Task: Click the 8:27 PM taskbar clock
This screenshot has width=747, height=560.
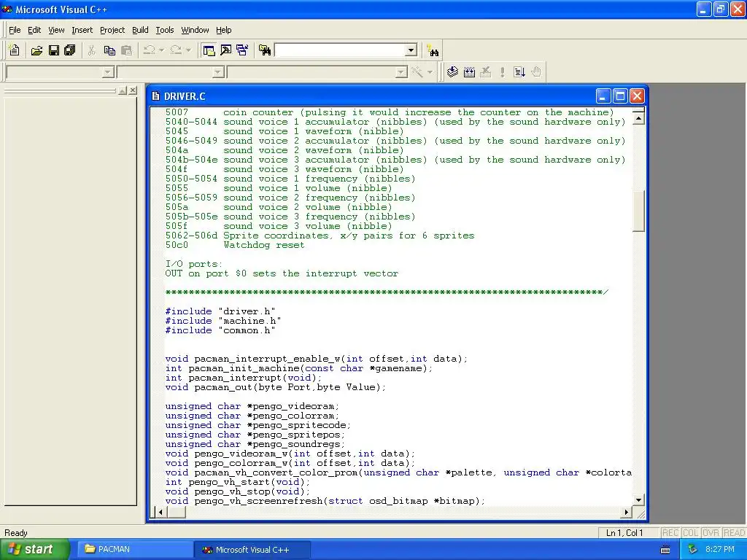Action: pos(720,550)
